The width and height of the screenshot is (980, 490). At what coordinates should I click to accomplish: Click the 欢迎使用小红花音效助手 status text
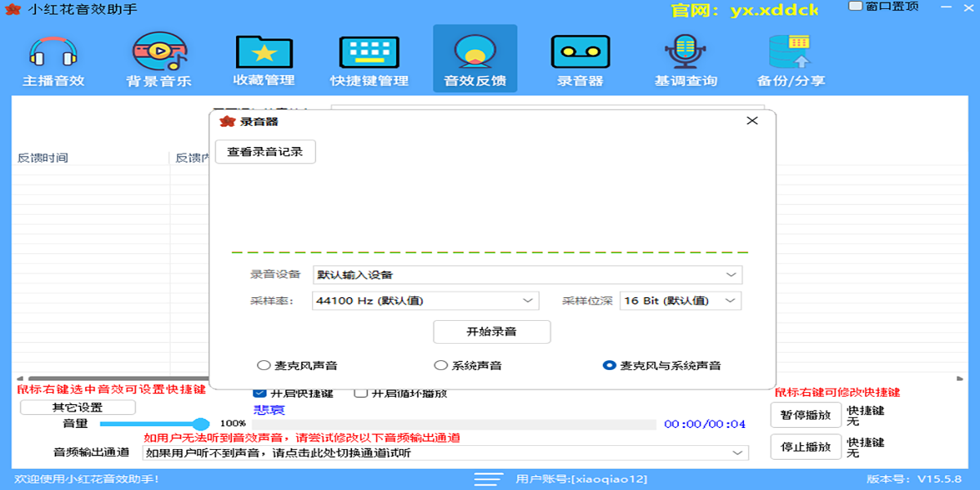[87, 479]
